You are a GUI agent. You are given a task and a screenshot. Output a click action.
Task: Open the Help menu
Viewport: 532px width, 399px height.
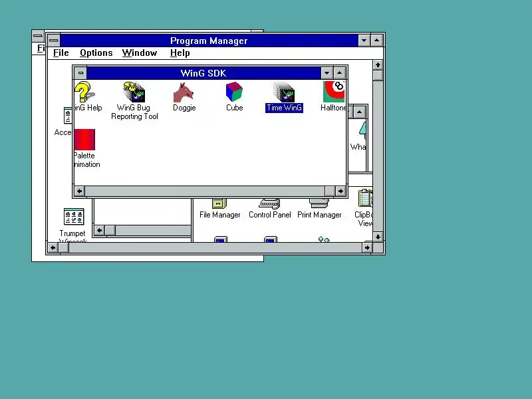(180, 53)
